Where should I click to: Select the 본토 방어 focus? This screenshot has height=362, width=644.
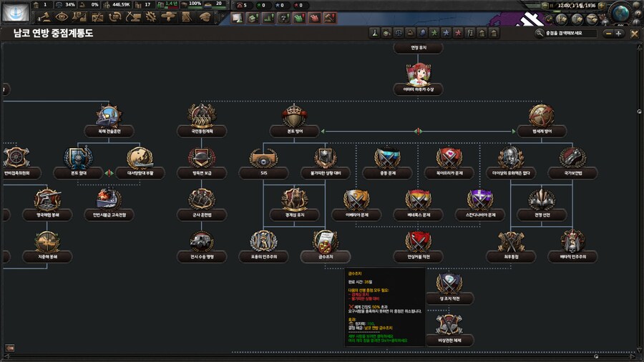click(x=293, y=120)
